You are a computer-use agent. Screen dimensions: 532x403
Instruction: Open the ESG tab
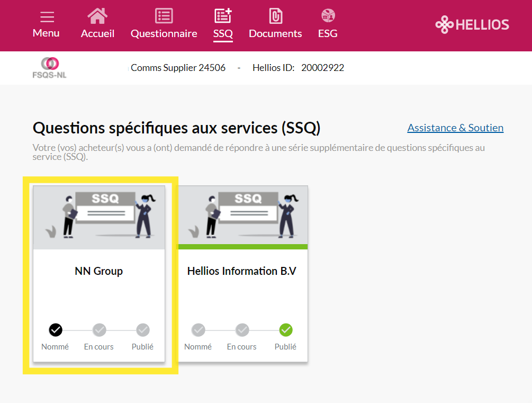click(328, 33)
